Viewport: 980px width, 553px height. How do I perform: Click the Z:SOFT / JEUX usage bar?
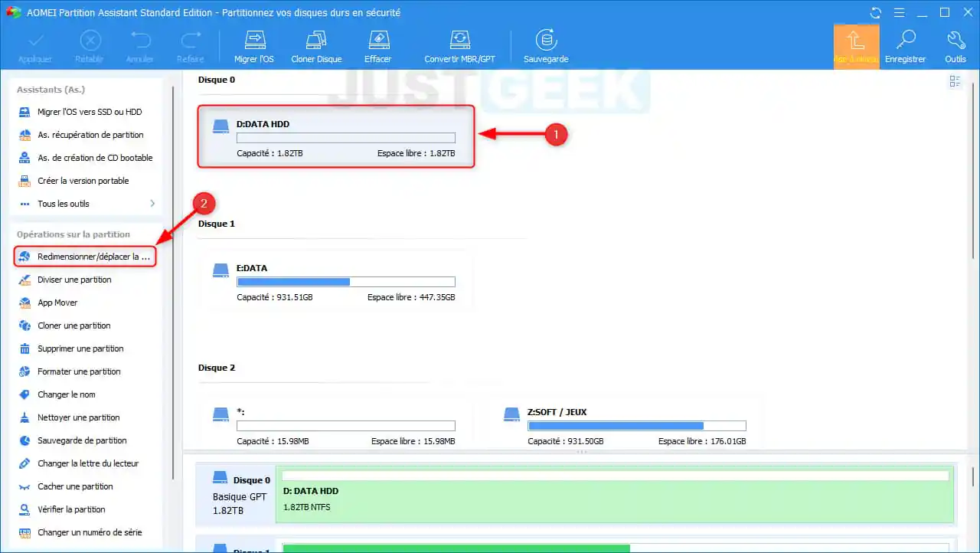pos(637,426)
